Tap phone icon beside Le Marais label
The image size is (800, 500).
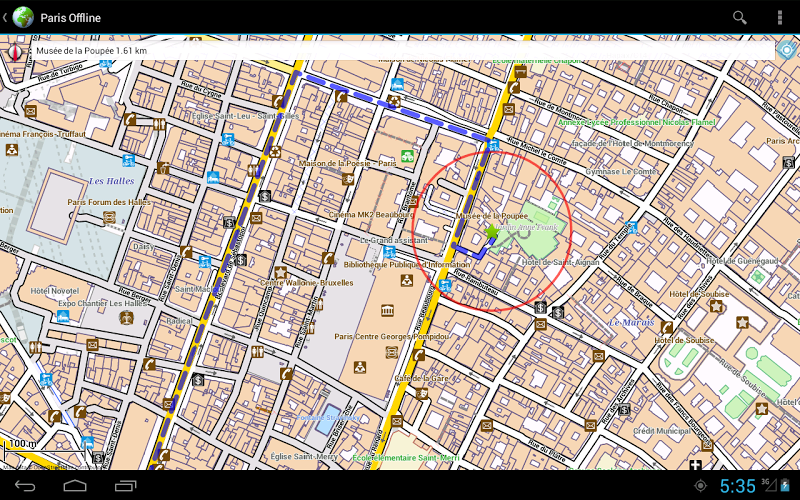click(667, 327)
